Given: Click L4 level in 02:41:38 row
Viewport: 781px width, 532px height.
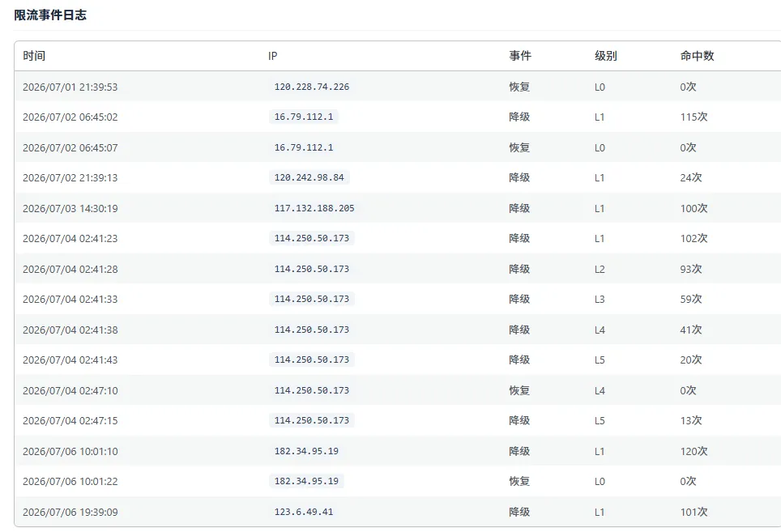Looking at the screenshot, I should 600,330.
